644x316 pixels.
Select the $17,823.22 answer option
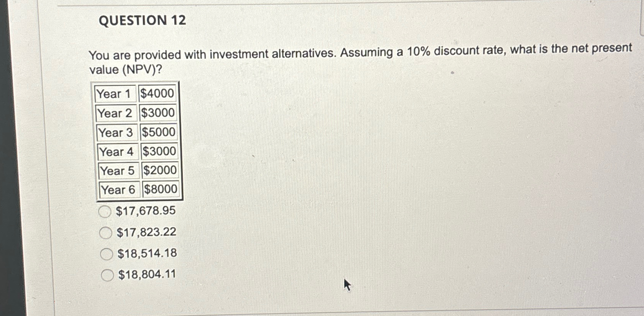(x=106, y=232)
